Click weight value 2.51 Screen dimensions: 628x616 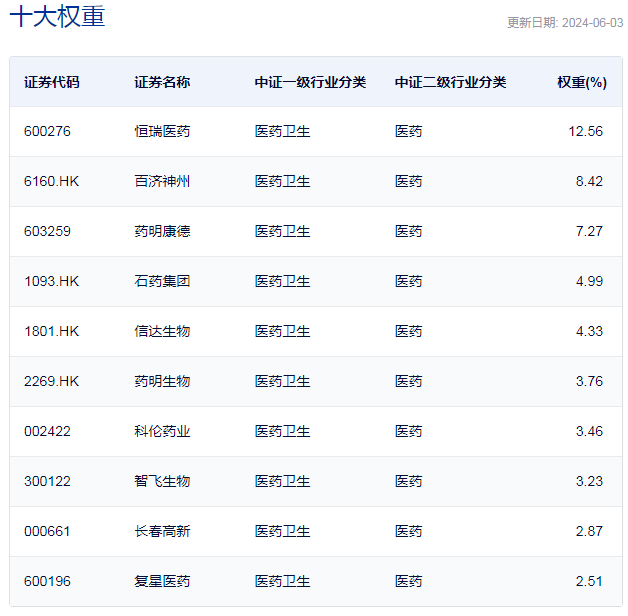pyautogui.click(x=589, y=582)
